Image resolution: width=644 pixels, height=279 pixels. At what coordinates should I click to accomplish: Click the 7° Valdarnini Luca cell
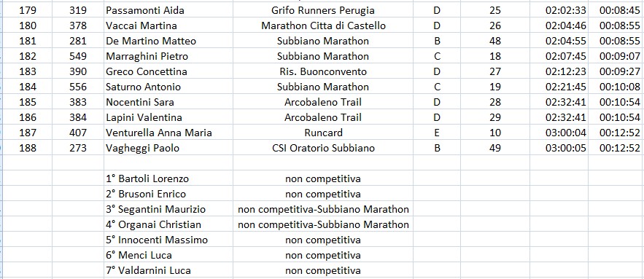coord(168,270)
